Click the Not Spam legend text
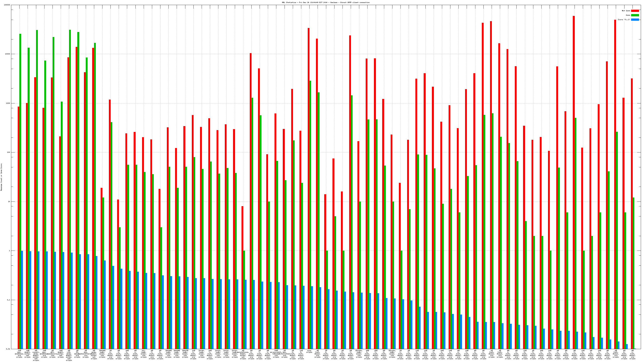This screenshot has width=644, height=362. pos(626,11)
